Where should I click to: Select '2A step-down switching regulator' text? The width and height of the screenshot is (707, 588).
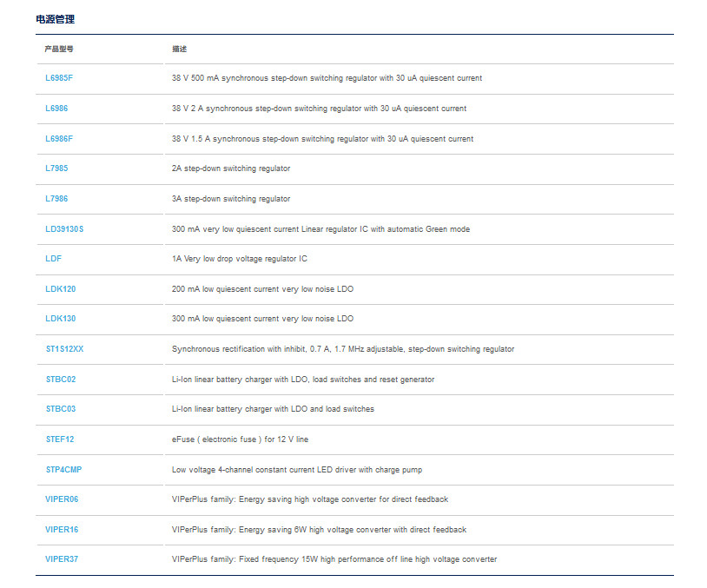tap(231, 168)
